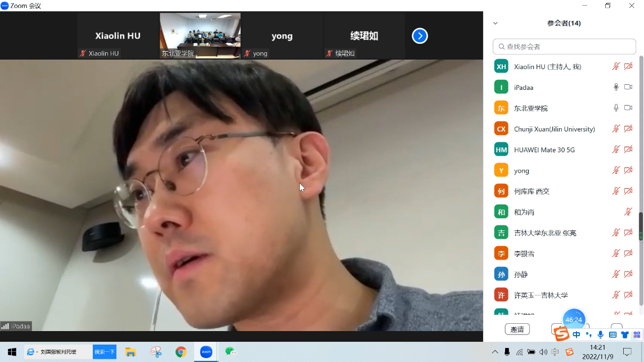The width and height of the screenshot is (644, 362).
Task: Click the next-page arrow in video gallery strip
Action: click(420, 36)
